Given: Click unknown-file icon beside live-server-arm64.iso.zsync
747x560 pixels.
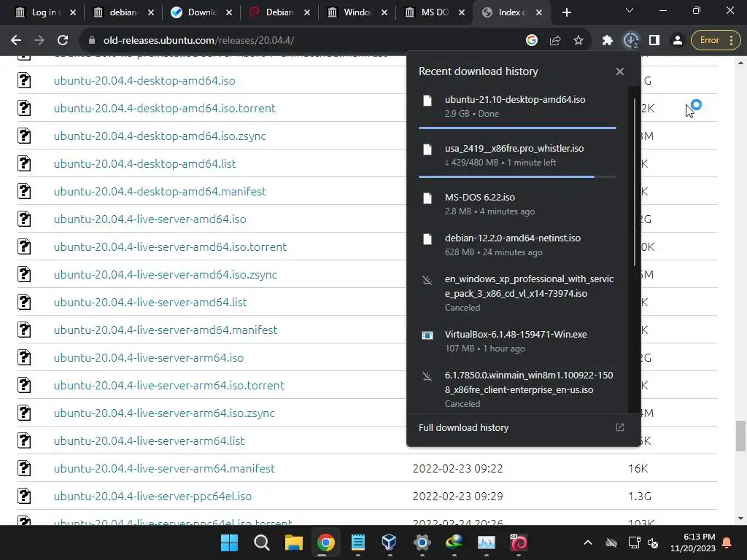Looking at the screenshot, I should tap(24, 413).
